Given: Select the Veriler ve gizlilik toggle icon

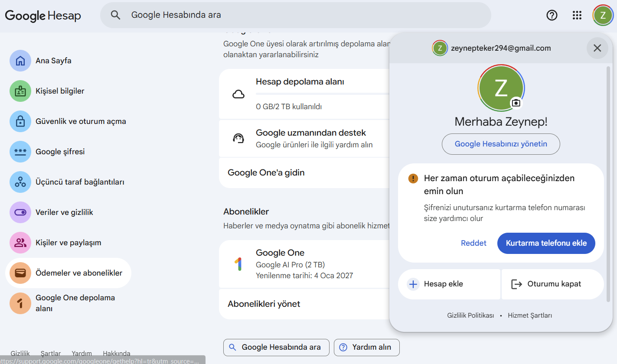Looking at the screenshot, I should click(20, 212).
